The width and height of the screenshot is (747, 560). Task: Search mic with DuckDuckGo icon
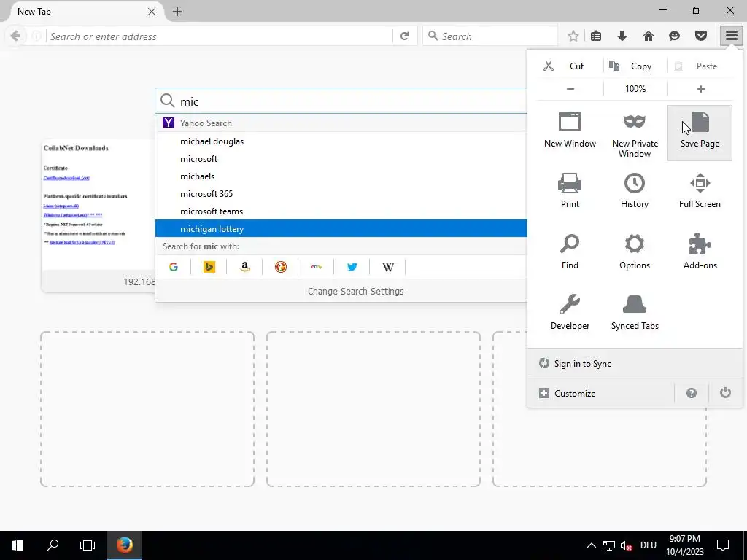point(281,267)
